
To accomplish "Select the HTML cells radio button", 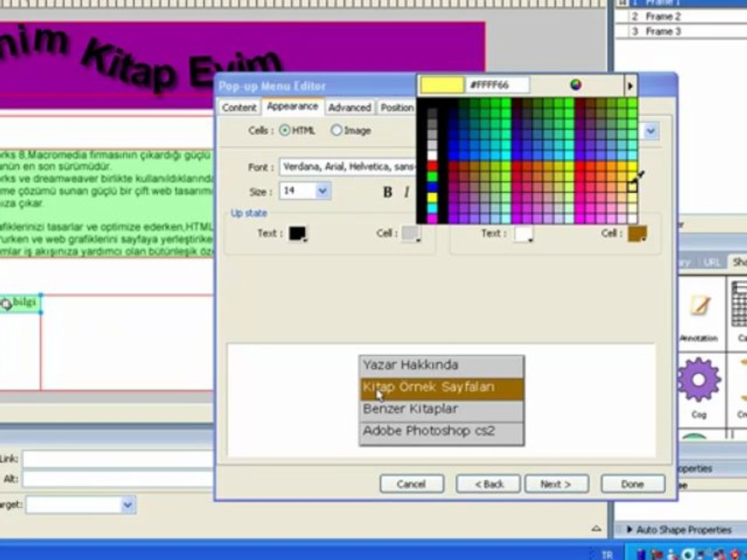I will click(285, 131).
